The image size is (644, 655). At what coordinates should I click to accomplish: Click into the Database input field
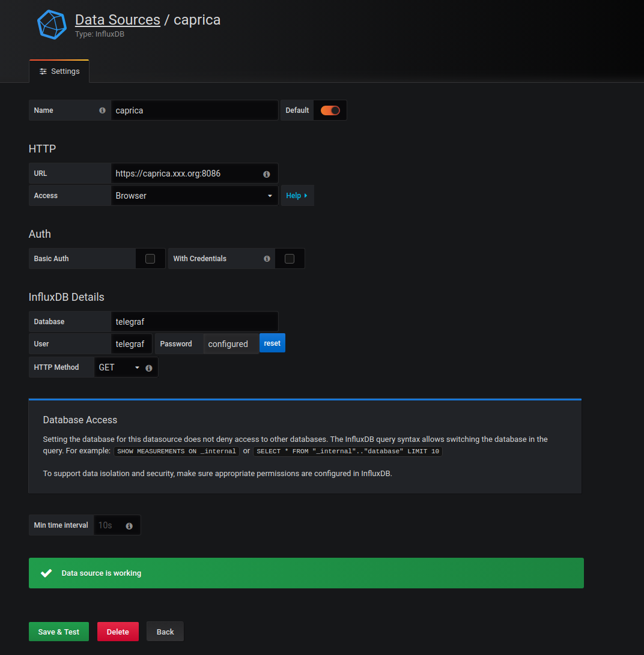(x=194, y=322)
